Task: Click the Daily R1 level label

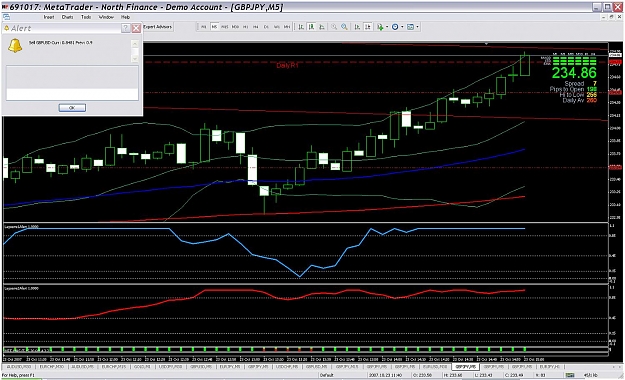Action: click(287, 65)
